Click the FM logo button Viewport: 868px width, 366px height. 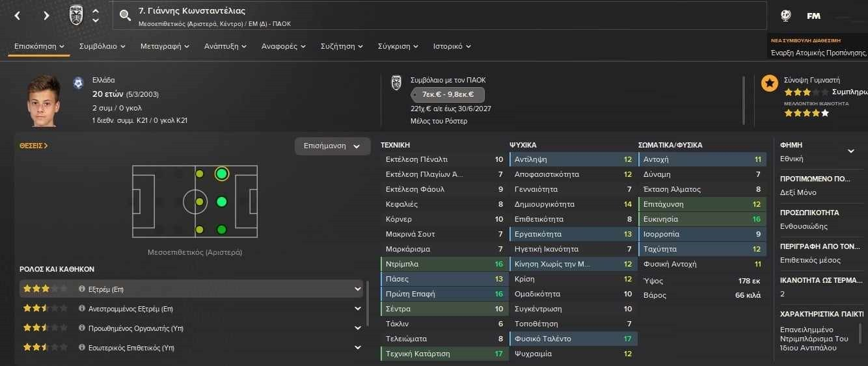click(x=813, y=16)
